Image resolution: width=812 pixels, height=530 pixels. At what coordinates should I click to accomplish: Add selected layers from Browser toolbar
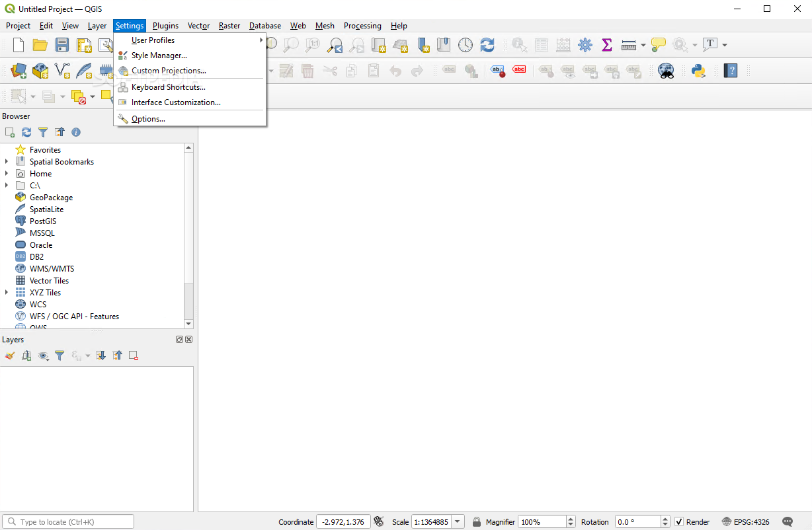click(10, 132)
